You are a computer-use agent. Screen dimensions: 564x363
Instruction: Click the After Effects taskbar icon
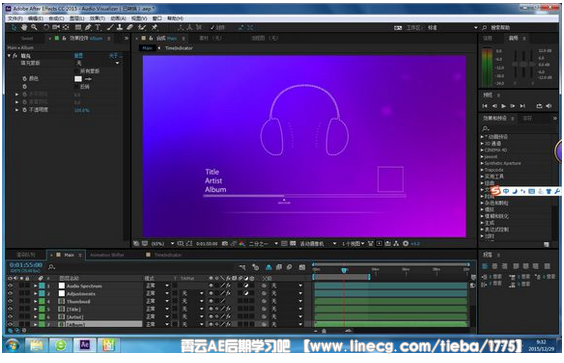[85, 345]
